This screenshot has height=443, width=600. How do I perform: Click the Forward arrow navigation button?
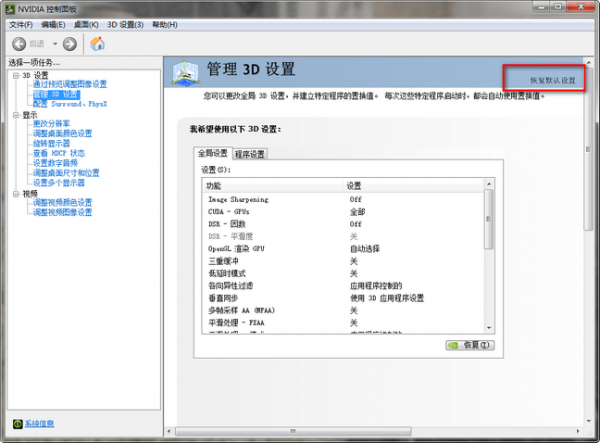70,44
